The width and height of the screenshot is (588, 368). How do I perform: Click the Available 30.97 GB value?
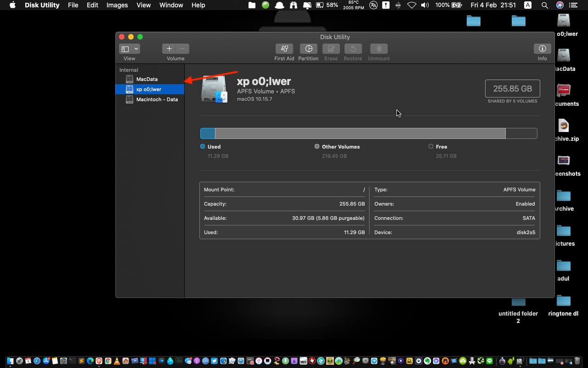coord(328,218)
